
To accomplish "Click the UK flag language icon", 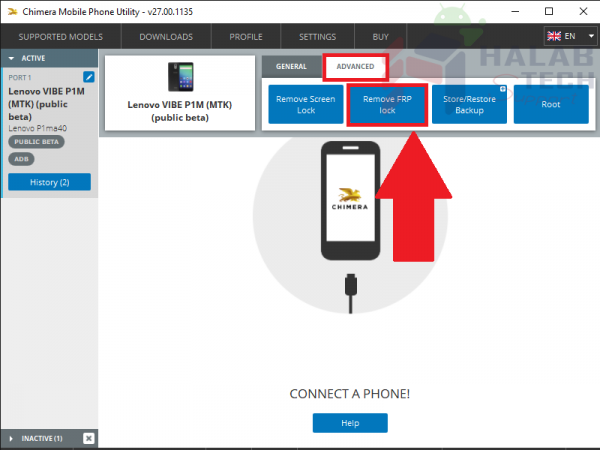I will pyautogui.click(x=554, y=36).
